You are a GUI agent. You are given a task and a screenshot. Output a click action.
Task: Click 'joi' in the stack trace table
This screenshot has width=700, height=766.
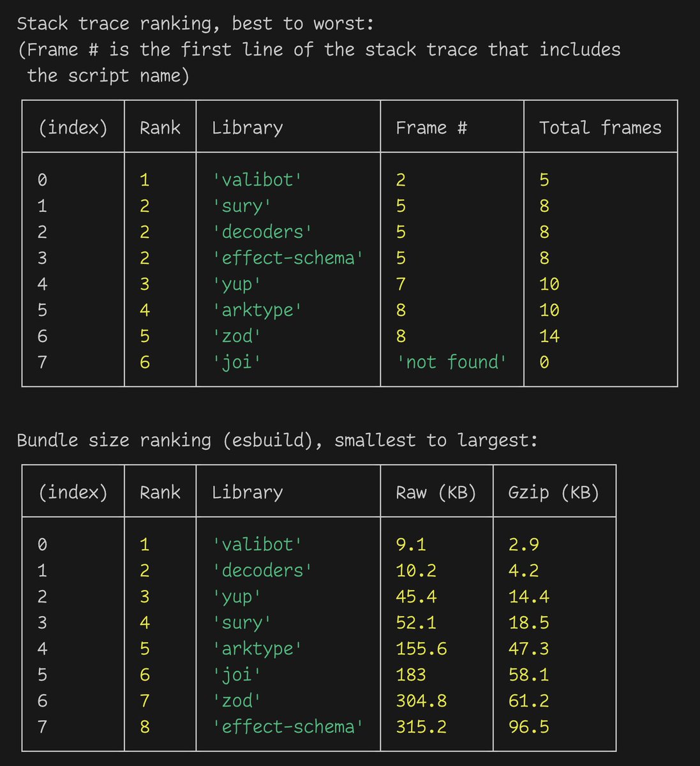click(237, 362)
